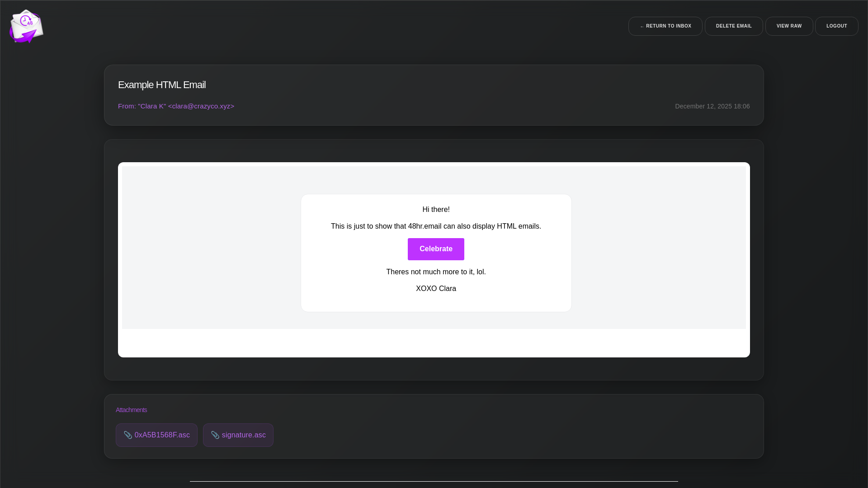
Task: View the raw email source
Action: pos(789,26)
